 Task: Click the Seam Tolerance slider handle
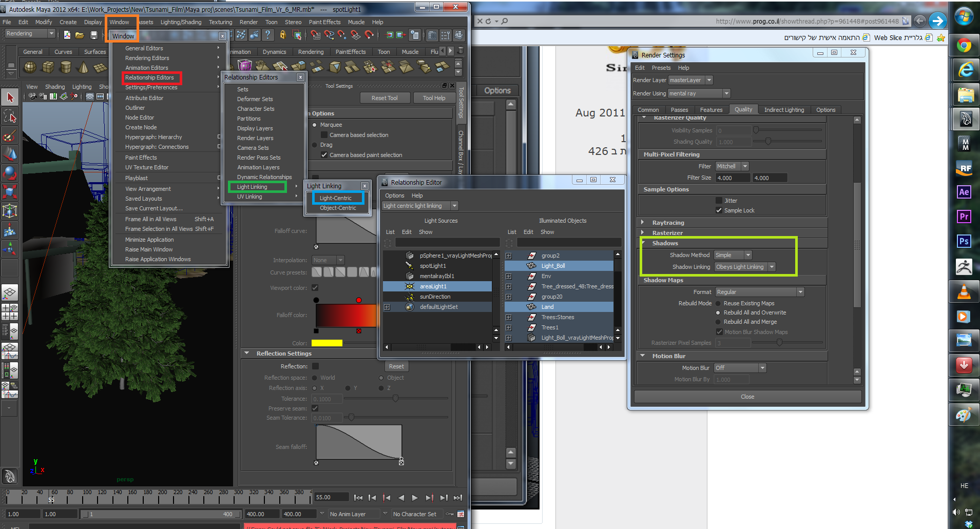click(x=351, y=418)
